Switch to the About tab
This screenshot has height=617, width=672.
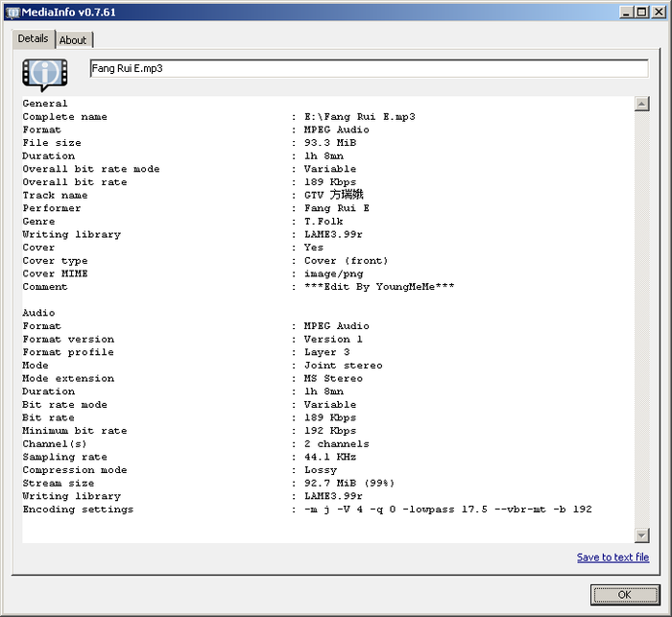click(x=73, y=40)
